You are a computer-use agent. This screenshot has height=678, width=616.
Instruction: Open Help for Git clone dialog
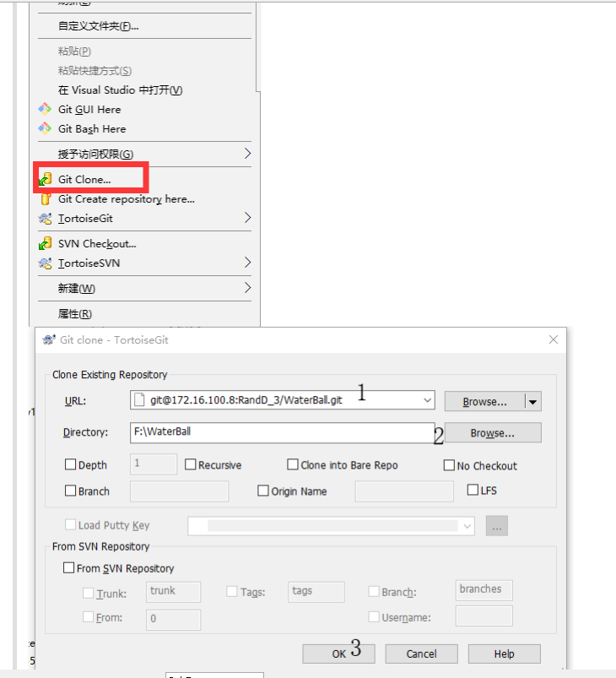tap(504, 654)
